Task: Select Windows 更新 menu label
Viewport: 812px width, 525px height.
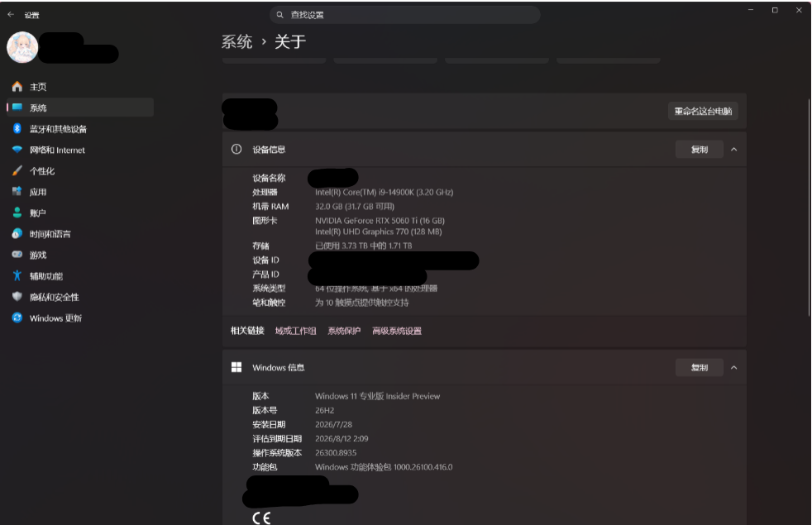Action: (x=55, y=318)
